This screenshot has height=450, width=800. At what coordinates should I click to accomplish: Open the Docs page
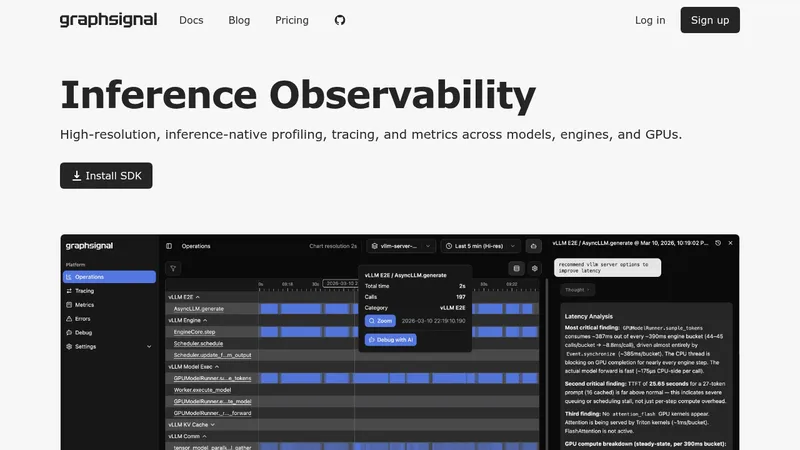pyautogui.click(x=191, y=20)
